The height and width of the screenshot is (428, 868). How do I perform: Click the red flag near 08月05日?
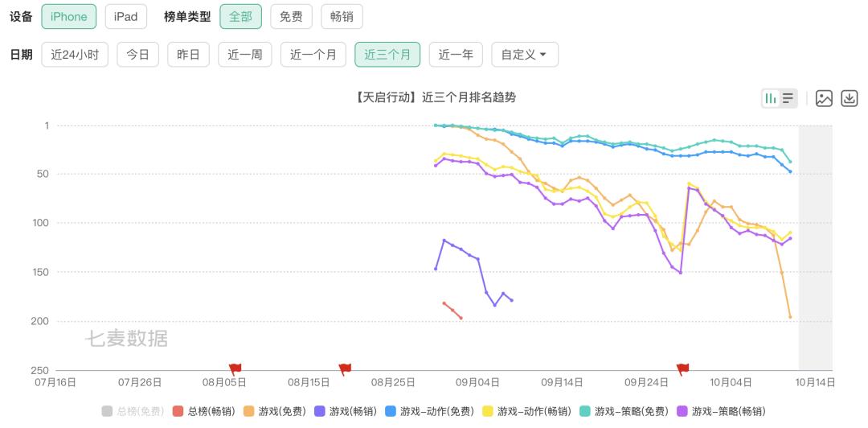click(235, 369)
